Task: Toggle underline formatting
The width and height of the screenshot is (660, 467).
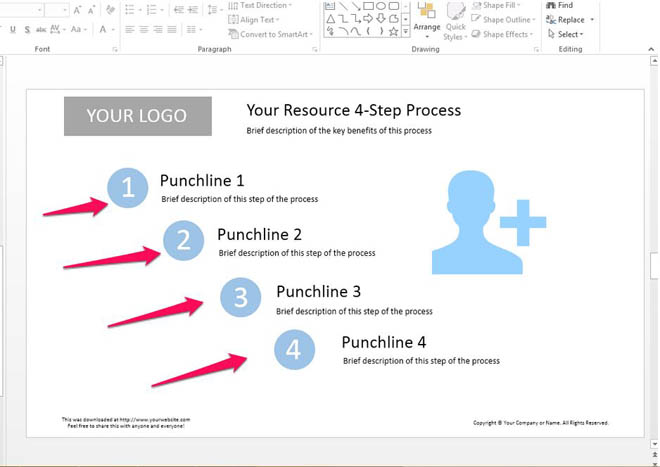Action: point(13,29)
